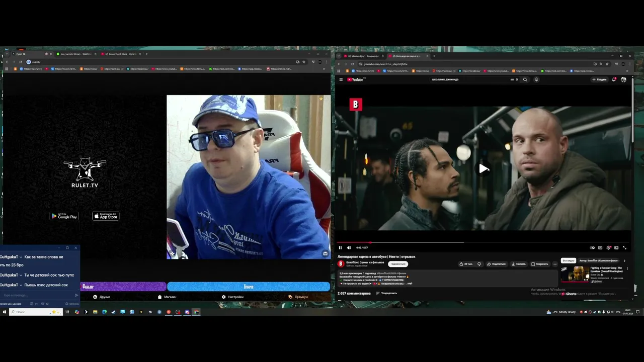The image size is (644, 362).
Task: Open the Премиум menu item
Action: click(x=298, y=297)
